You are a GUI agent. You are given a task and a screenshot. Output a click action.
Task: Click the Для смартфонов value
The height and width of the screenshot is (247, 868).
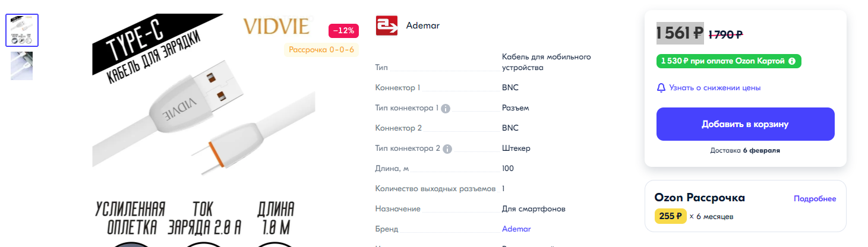[534, 209]
